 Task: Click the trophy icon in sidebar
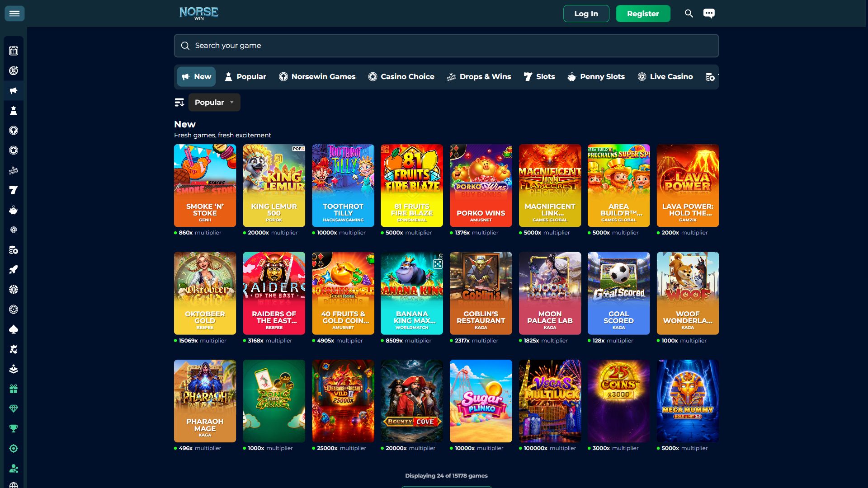pos(14,429)
